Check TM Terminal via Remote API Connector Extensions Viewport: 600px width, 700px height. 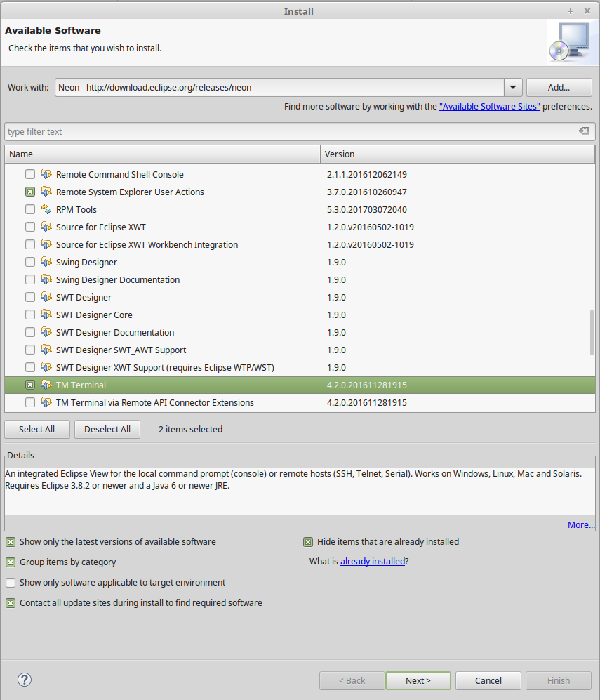(30, 402)
